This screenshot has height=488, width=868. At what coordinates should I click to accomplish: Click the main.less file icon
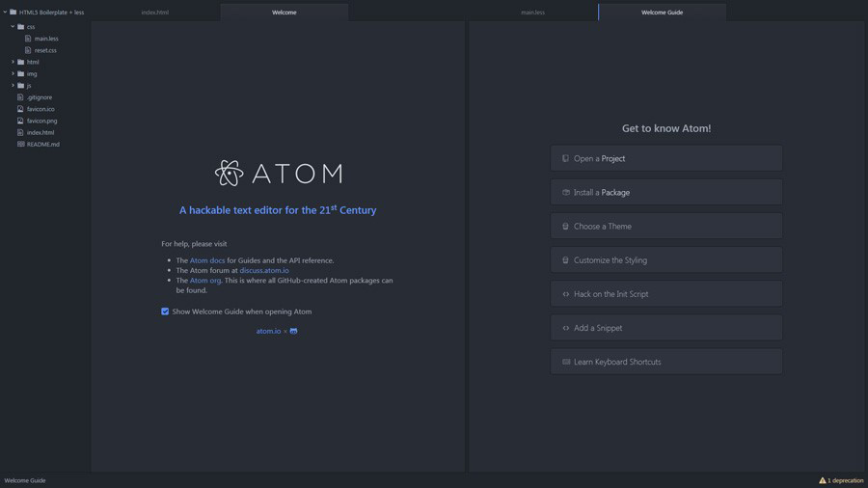click(x=28, y=39)
